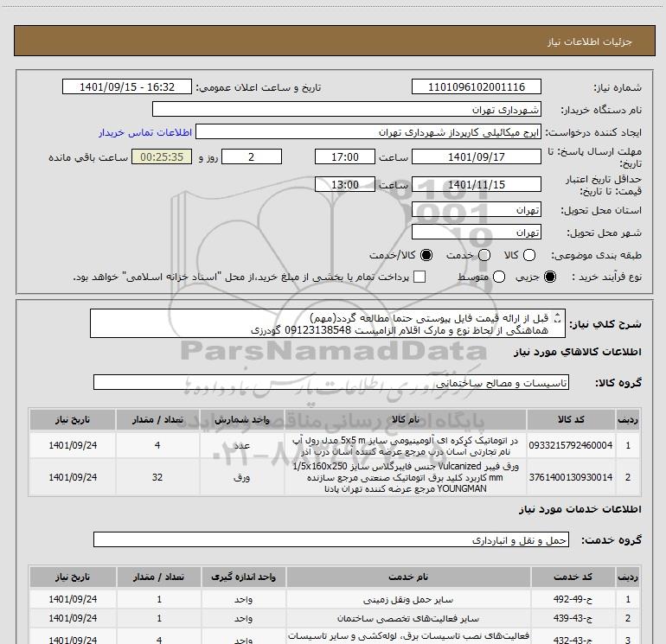The height and width of the screenshot is (644, 666).
Task: Click goods group field تاسیسات و مصالح ساختمانی
Action: (331, 382)
